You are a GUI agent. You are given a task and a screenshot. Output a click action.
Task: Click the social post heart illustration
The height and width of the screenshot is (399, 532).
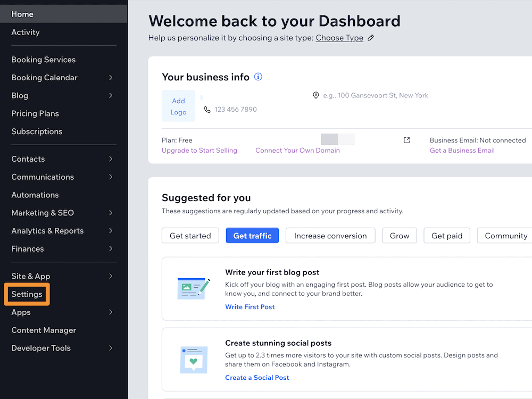[194, 360]
